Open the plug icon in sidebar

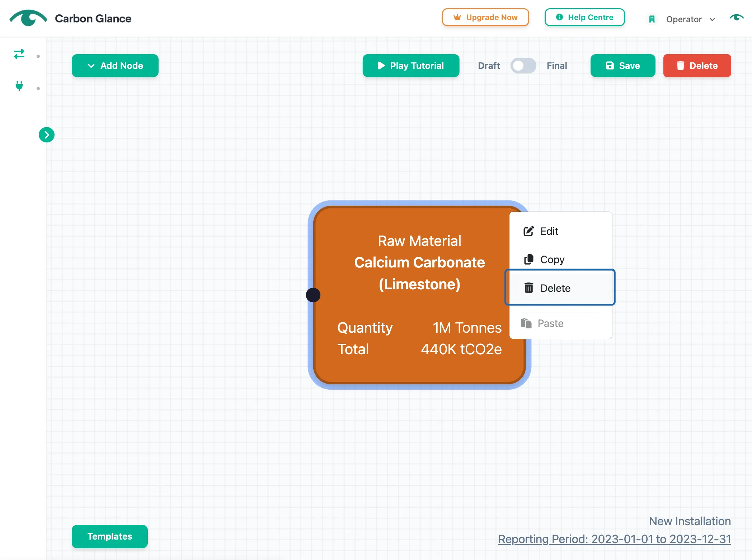[19, 86]
